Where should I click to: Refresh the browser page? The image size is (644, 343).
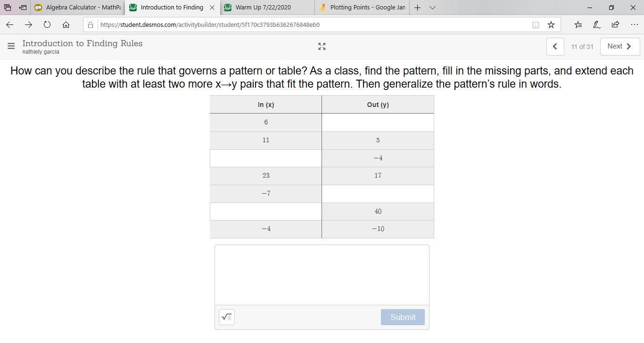47,24
